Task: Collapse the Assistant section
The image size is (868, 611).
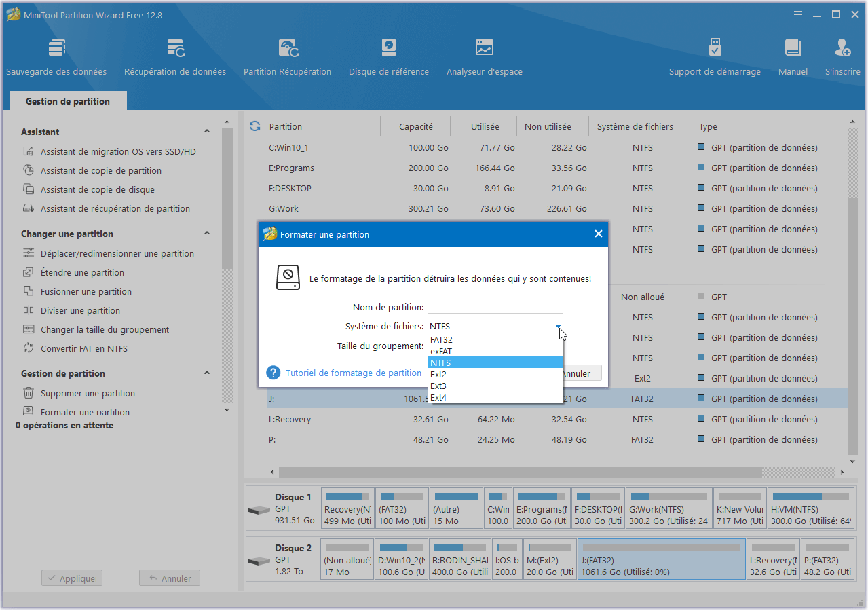Action: pyautogui.click(x=208, y=131)
